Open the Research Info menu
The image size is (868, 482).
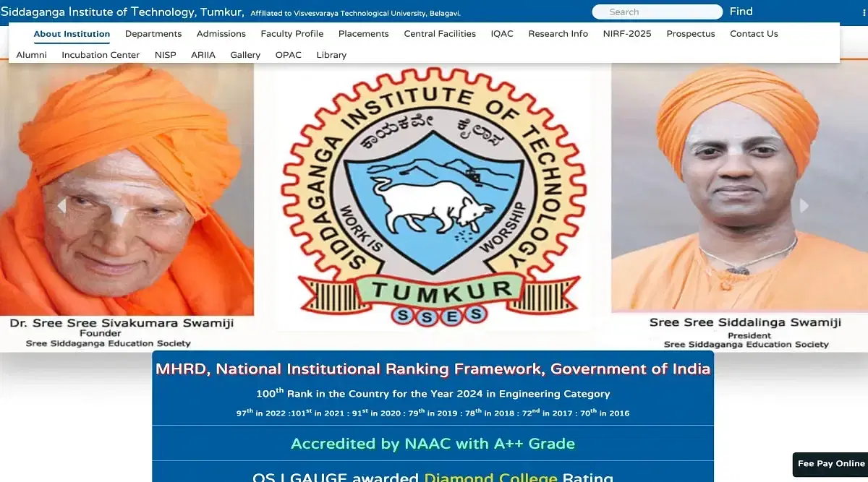pyautogui.click(x=558, y=34)
